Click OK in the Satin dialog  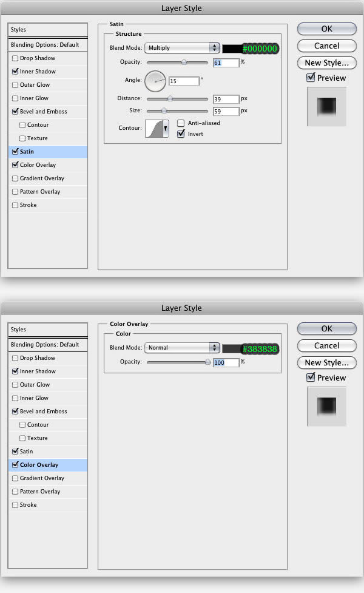pyautogui.click(x=327, y=29)
